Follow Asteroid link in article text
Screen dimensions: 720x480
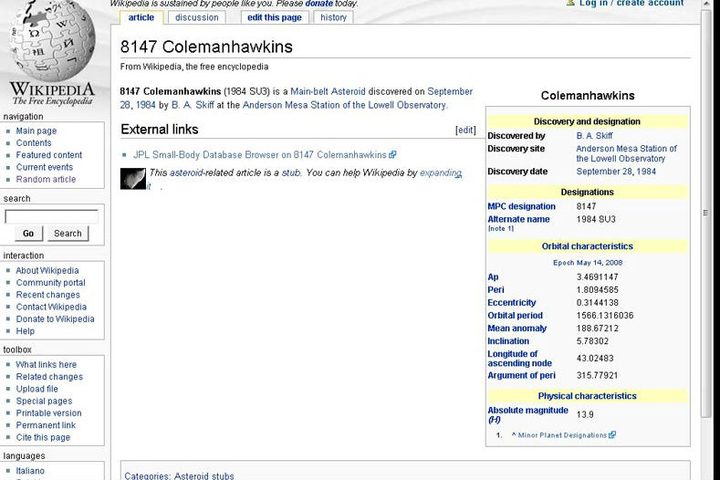[x=348, y=91]
